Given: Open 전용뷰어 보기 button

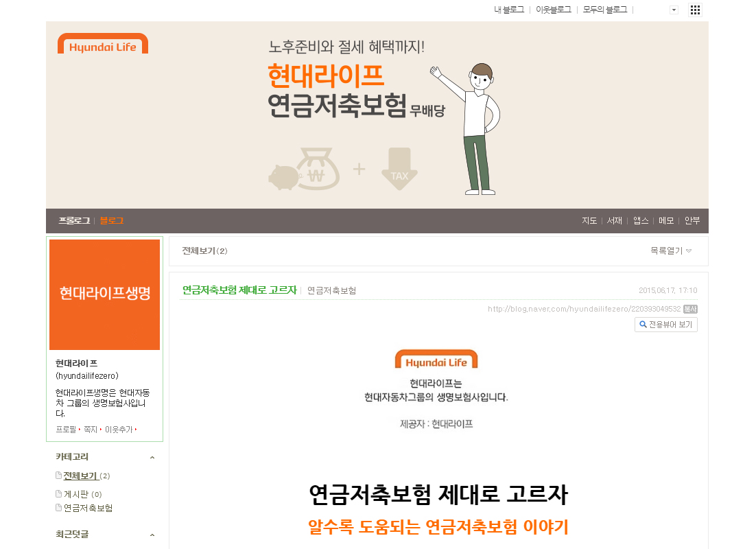Looking at the screenshot, I should pos(666,325).
